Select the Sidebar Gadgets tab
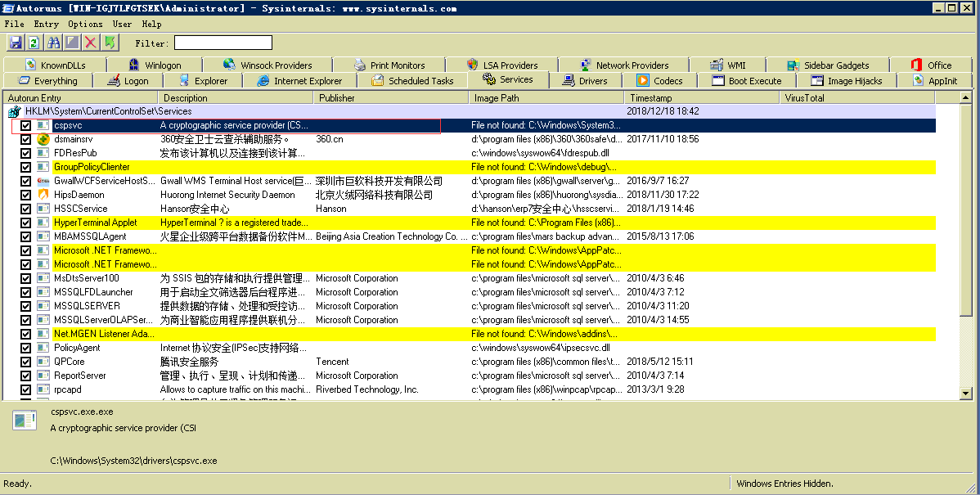The width and height of the screenshot is (980, 495). point(828,65)
